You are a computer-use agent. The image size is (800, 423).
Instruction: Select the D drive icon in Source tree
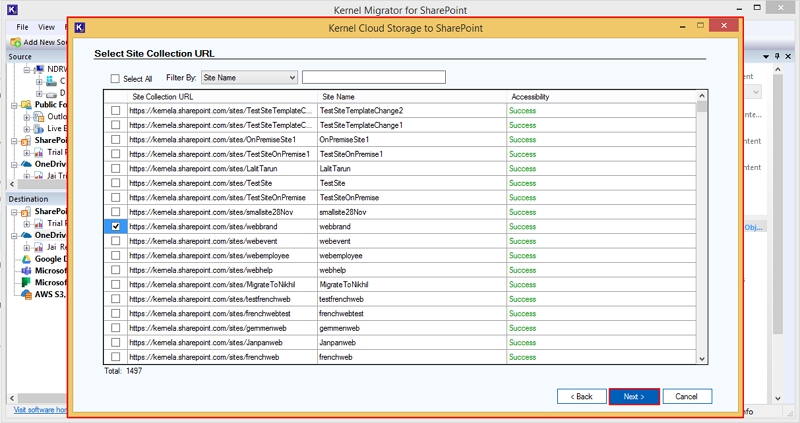point(51,93)
